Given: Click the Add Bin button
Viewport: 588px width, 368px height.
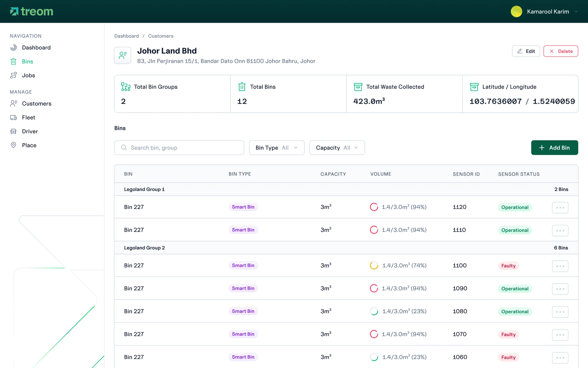Looking at the screenshot, I should [x=554, y=147].
